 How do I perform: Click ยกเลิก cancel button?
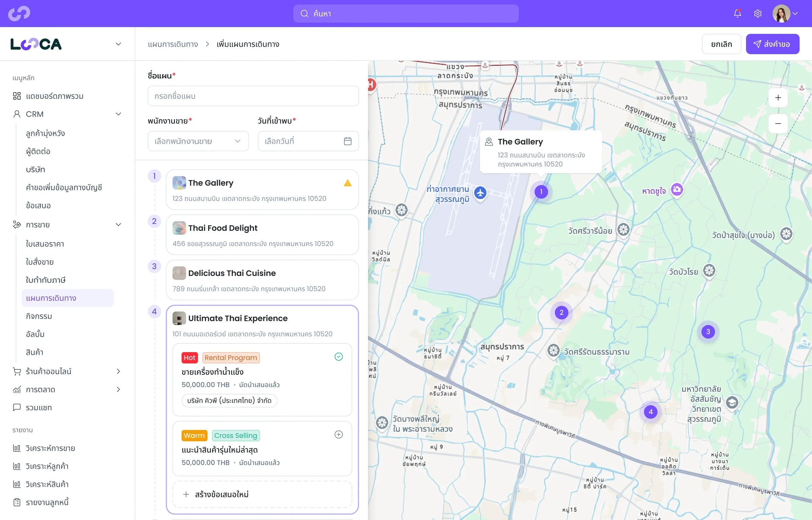721,44
